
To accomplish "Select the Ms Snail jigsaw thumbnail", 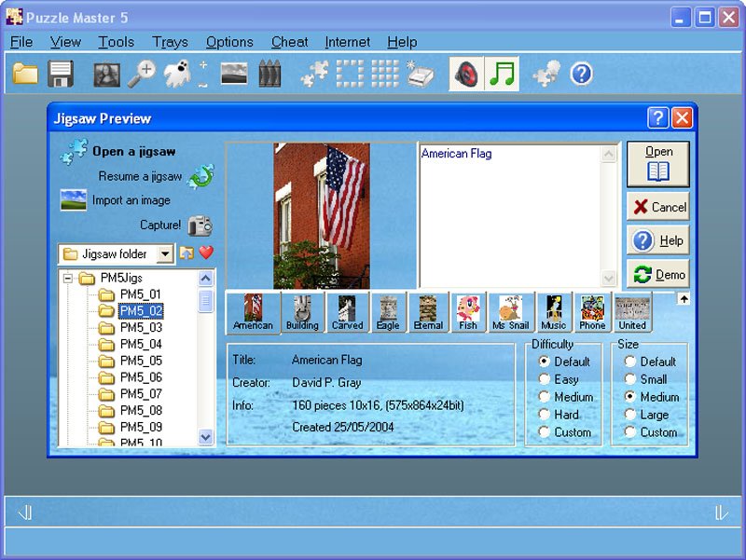I will click(511, 312).
